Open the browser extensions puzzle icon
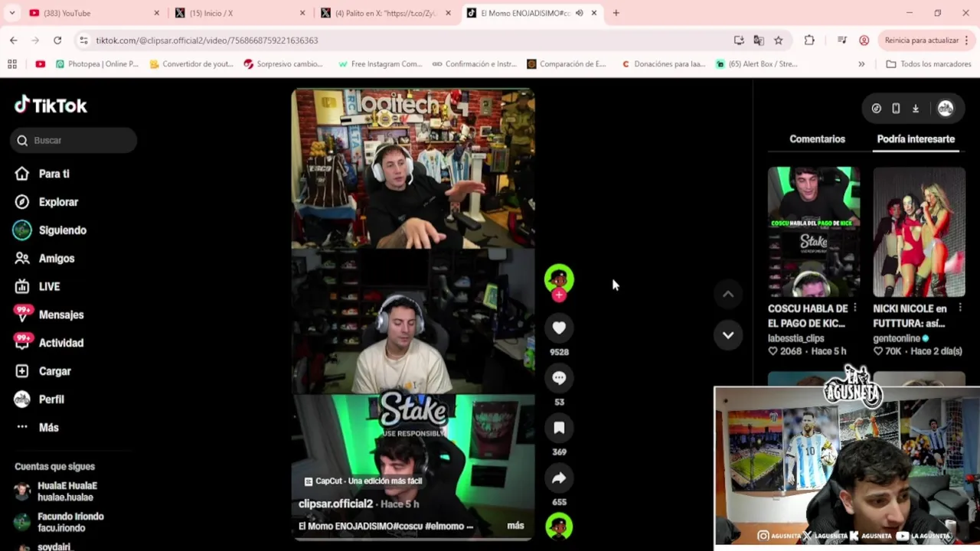The width and height of the screenshot is (980, 551). pyautogui.click(x=809, y=41)
